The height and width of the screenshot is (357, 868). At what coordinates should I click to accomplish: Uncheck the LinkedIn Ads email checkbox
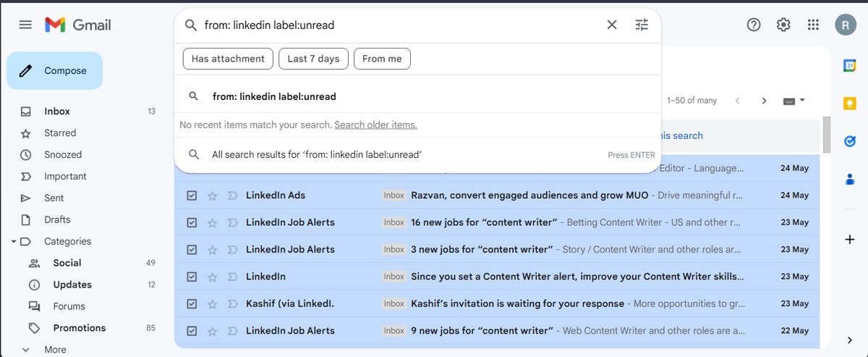(192, 196)
